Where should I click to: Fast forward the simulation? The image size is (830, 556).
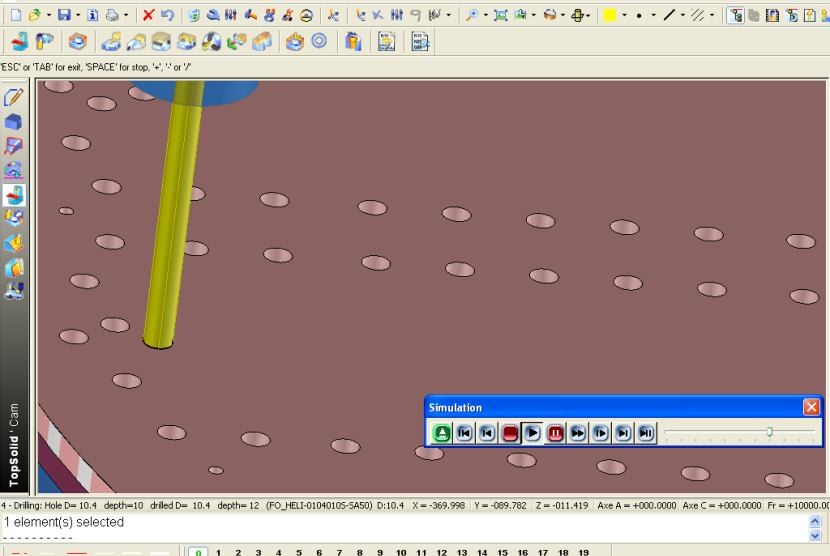pos(578,433)
